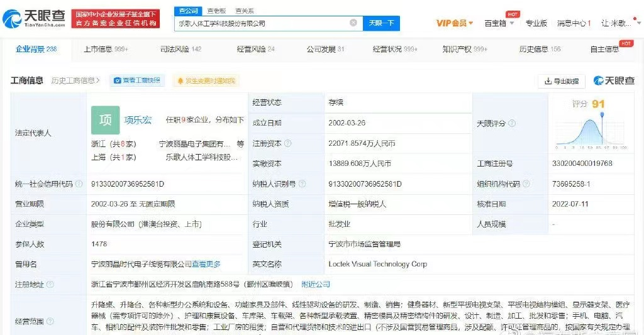Click 登记机关 value 宁波市市场监督管理局
Screen dimensions: 644x335
point(364,244)
